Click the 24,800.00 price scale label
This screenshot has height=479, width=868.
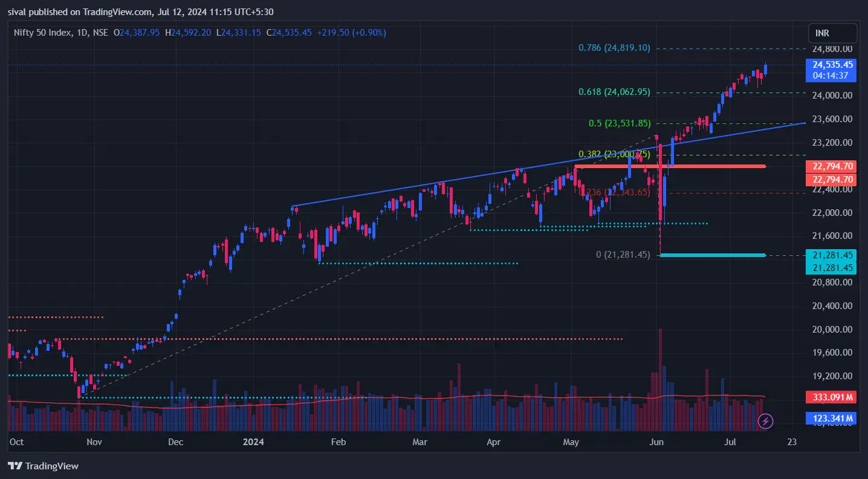pos(831,49)
